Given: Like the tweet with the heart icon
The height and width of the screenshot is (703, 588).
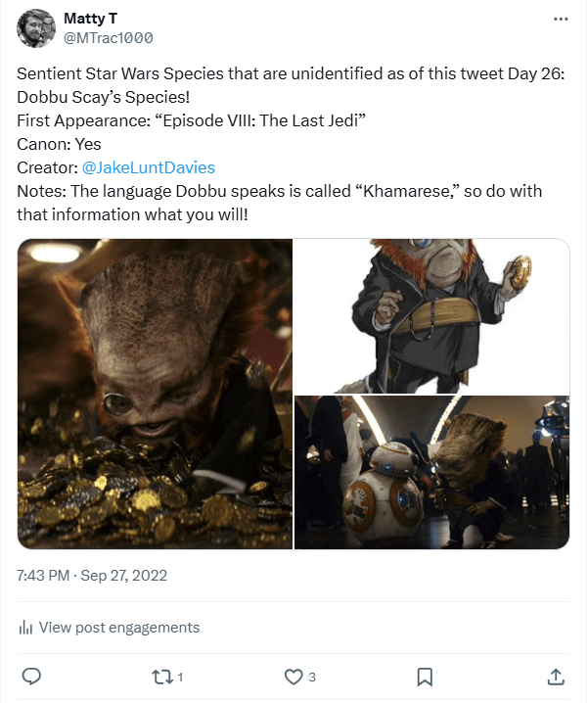Looking at the screenshot, I should tap(293, 677).
